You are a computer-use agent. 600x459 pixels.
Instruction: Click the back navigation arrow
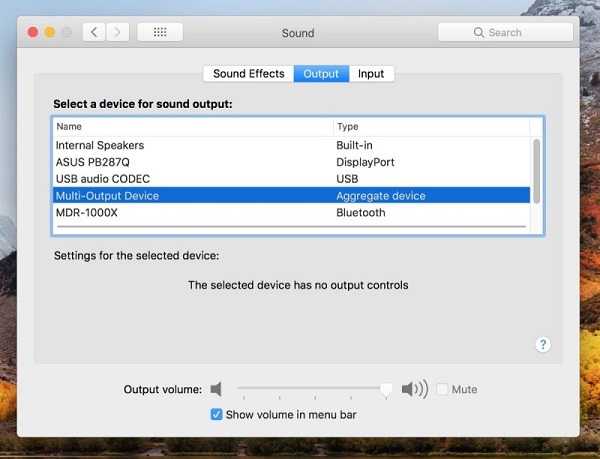(x=94, y=33)
